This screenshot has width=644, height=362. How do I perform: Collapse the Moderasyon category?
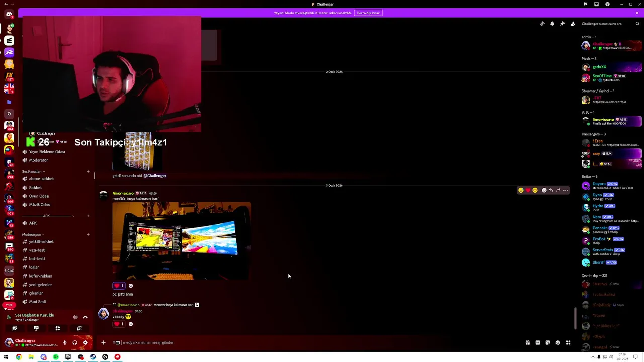(33, 235)
